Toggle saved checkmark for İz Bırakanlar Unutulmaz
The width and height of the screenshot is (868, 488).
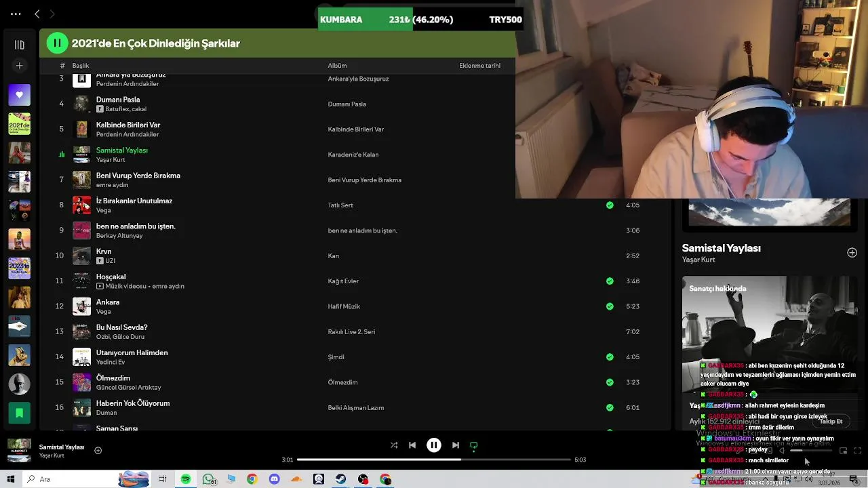[610, 205]
